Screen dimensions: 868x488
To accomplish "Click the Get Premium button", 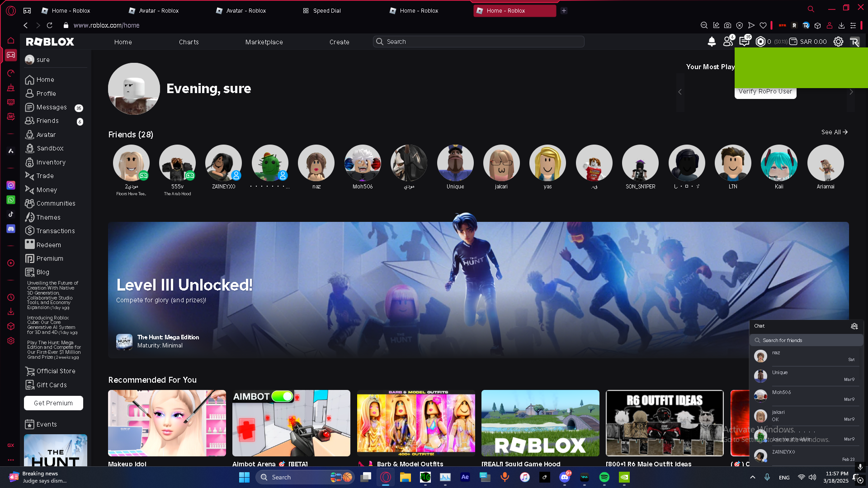I will (53, 403).
